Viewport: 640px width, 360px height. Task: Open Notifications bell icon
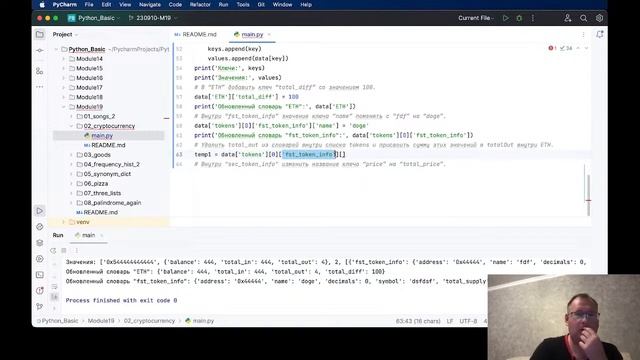point(599,35)
